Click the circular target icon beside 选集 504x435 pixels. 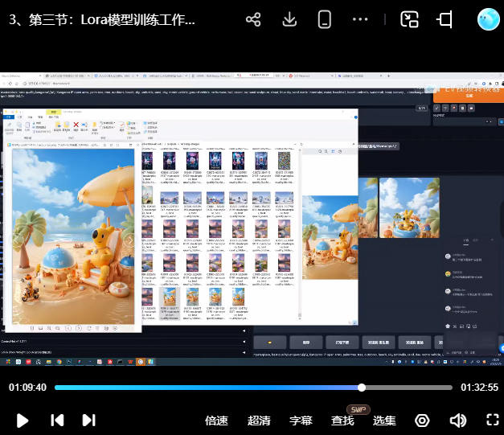(x=422, y=420)
